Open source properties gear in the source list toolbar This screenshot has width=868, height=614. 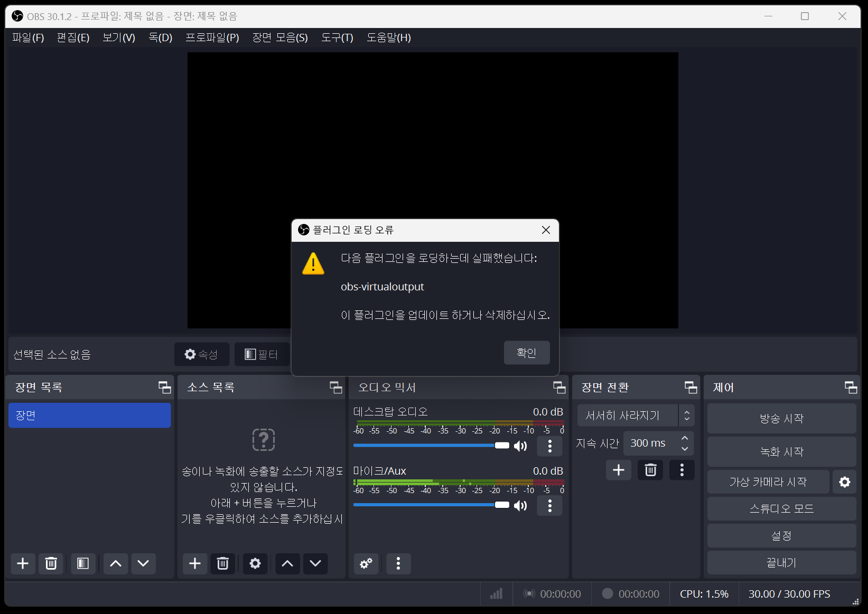(255, 563)
